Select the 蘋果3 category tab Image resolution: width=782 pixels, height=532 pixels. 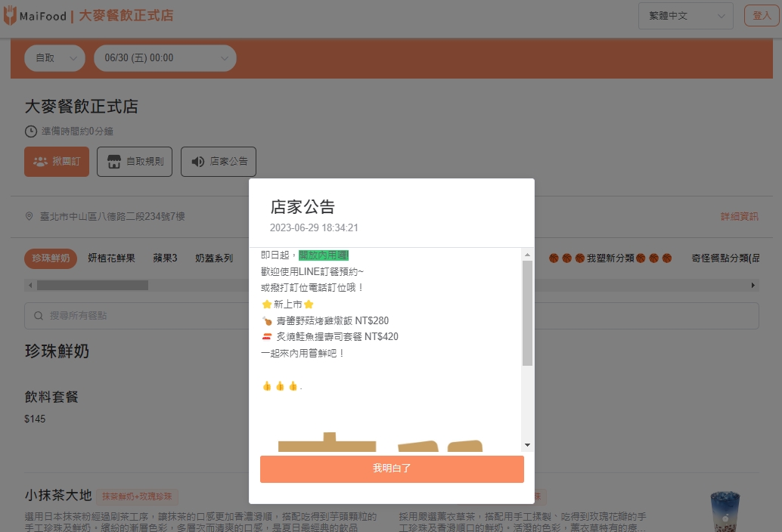point(165,258)
